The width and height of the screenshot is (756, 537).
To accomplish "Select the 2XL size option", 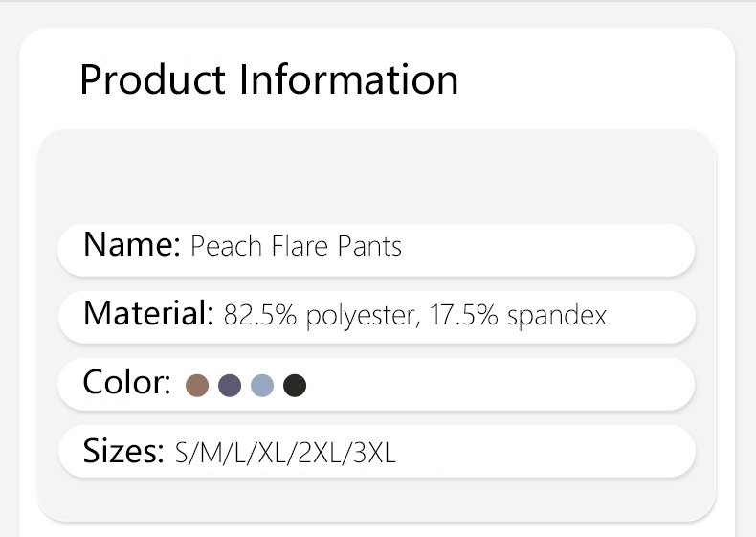I will point(320,454).
